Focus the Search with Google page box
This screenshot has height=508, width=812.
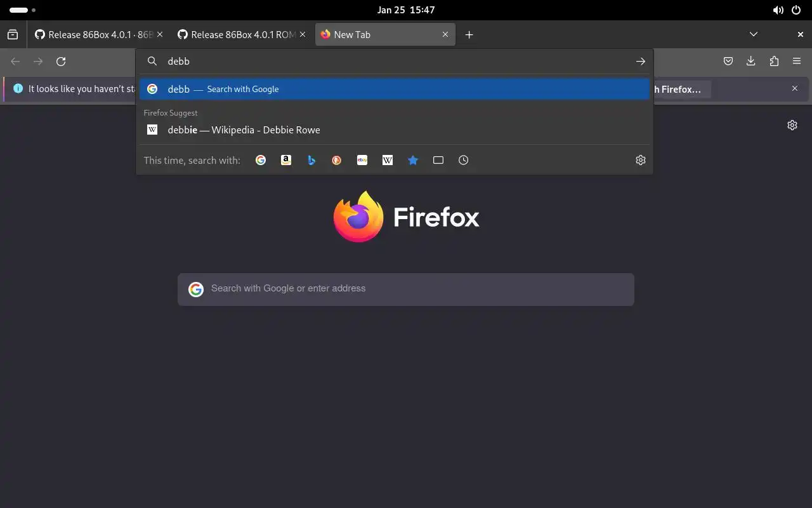(406, 289)
